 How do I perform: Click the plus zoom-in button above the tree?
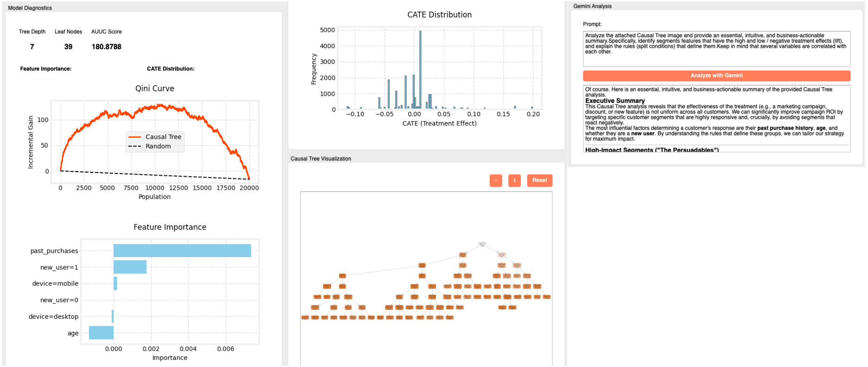pos(514,180)
